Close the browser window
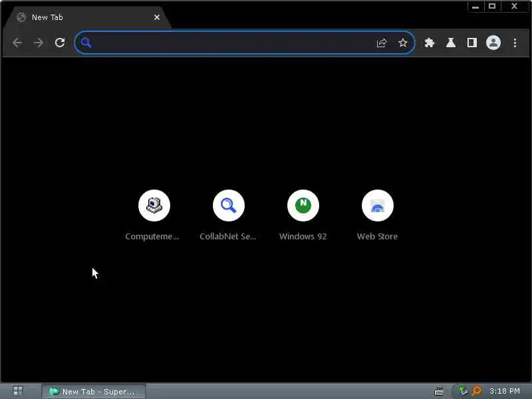Viewport: 532px width, 399px height. 514,7
